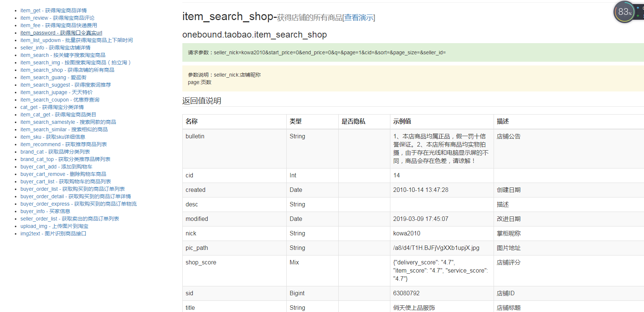
Task: Open the item_list_updown API link
Action: 77,40
